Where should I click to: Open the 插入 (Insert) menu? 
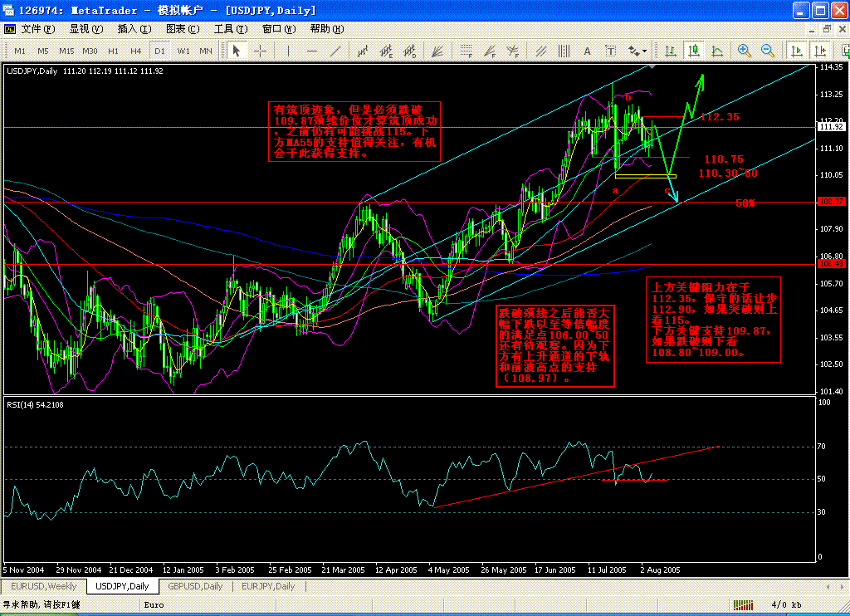(x=134, y=29)
